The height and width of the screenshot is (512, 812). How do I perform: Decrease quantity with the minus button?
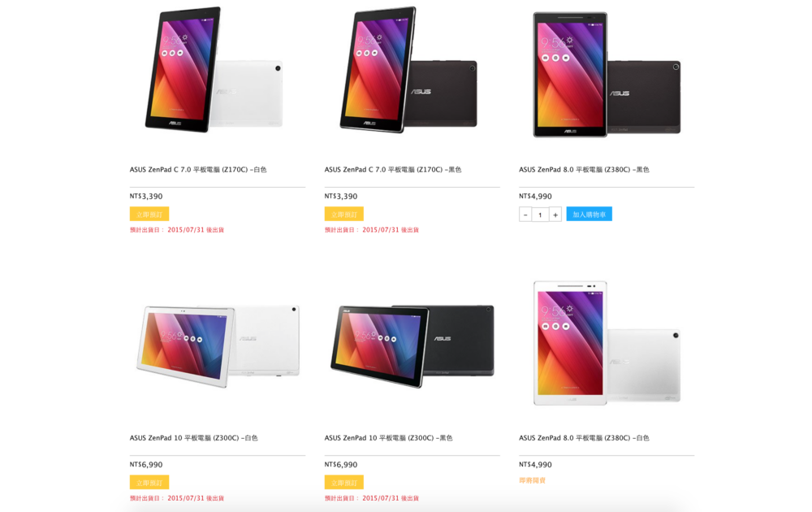(x=525, y=215)
